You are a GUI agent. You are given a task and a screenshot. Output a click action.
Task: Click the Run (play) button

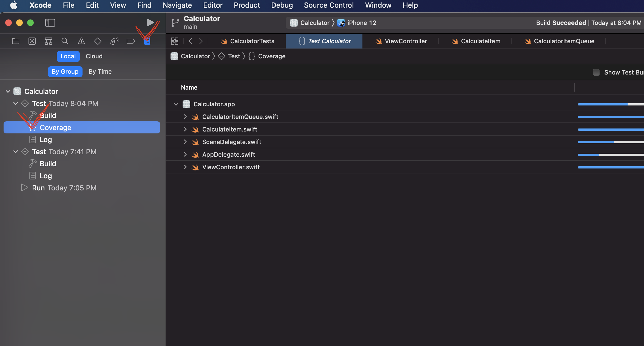(x=150, y=22)
